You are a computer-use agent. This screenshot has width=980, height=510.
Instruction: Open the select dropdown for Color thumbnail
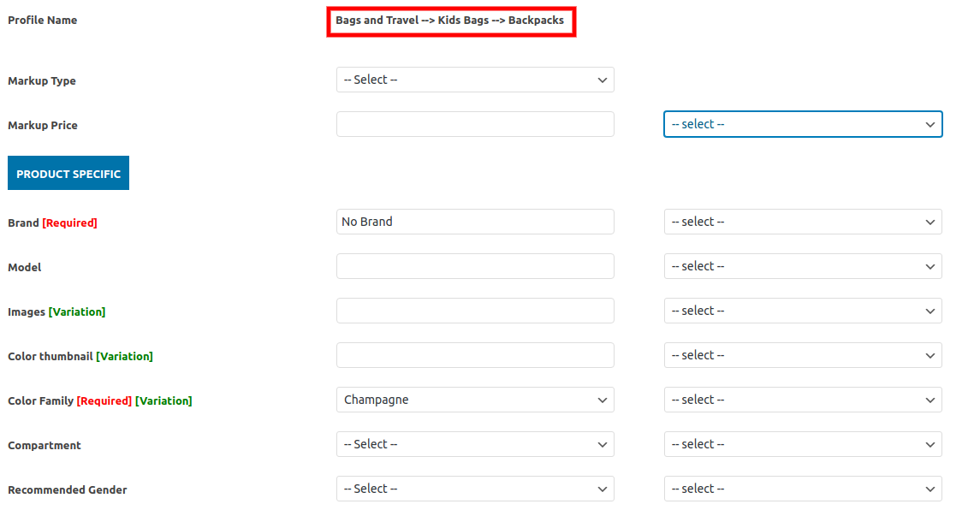point(803,355)
